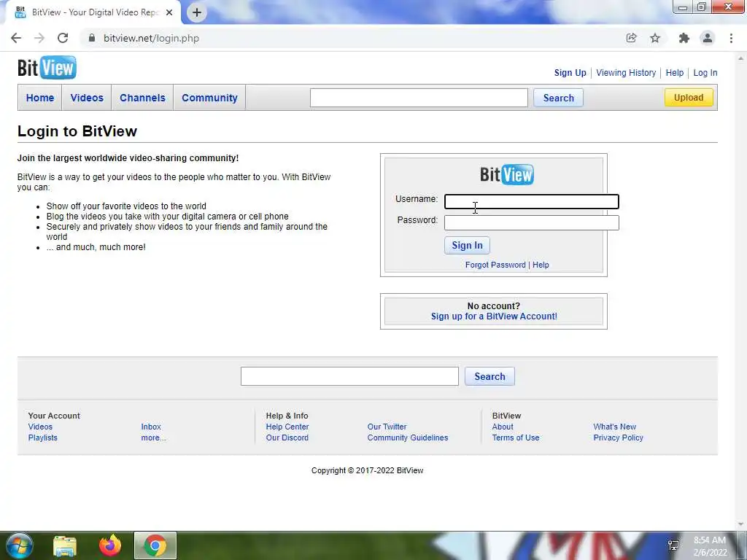Click the bottom Search button

coord(489,376)
